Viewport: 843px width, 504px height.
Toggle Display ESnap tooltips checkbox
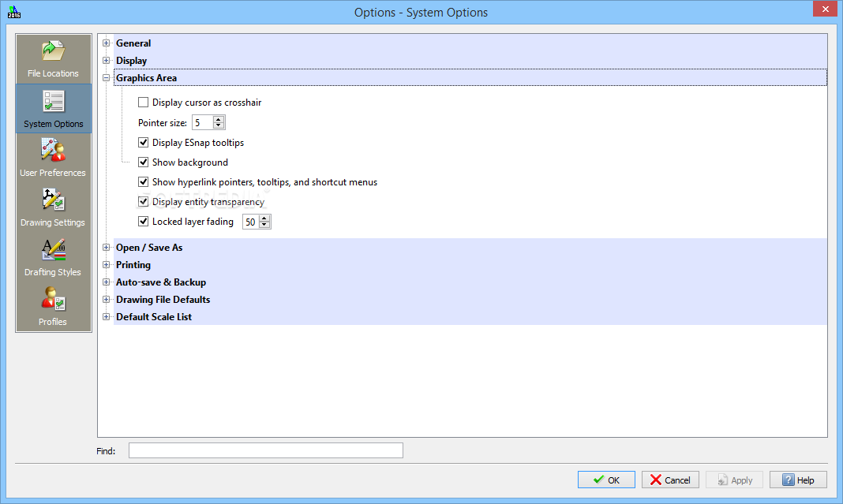pos(143,143)
